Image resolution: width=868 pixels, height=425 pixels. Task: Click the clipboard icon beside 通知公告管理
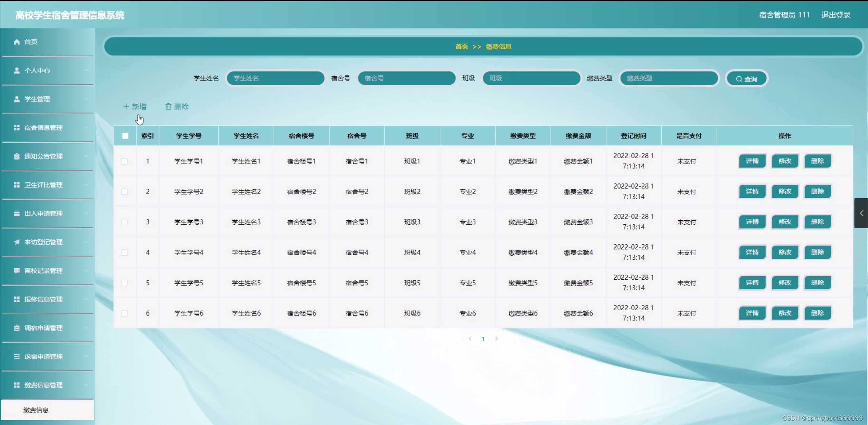point(17,156)
